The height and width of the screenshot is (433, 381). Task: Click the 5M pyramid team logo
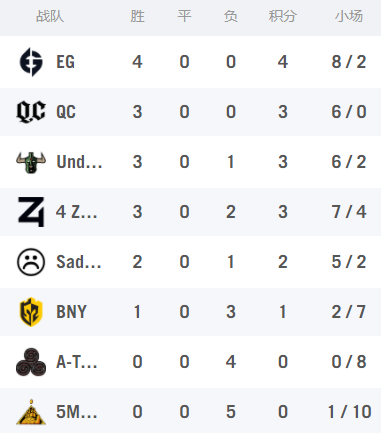tap(31, 412)
